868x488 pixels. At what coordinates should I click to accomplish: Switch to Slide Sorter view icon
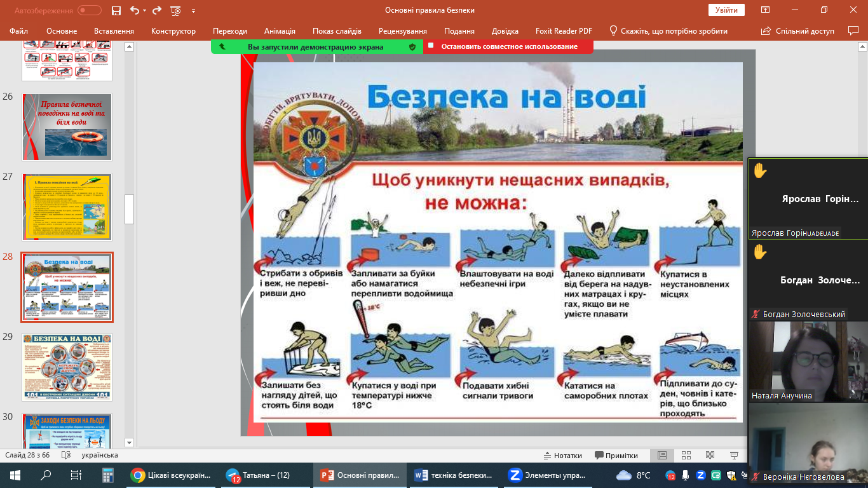pyautogui.click(x=686, y=456)
